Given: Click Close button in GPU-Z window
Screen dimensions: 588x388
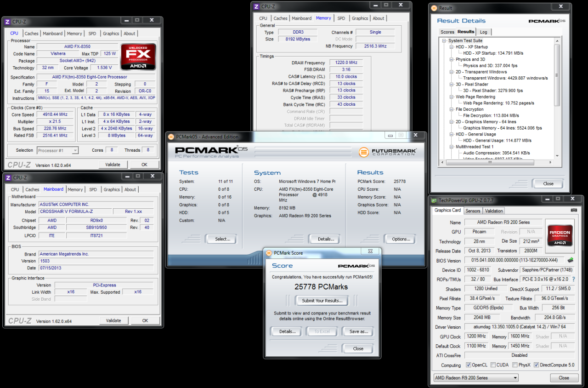Looking at the screenshot, I should [564, 378].
